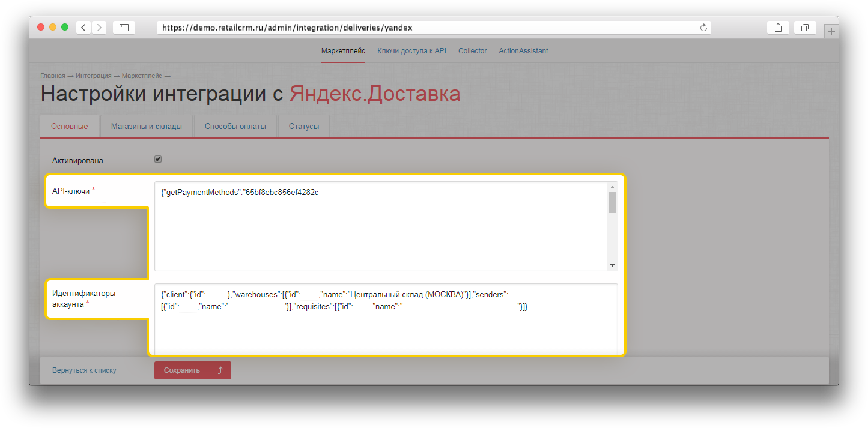Screen dimensions: 868x428
Task: Open the Маркетплейс top menu item
Action: 343,51
